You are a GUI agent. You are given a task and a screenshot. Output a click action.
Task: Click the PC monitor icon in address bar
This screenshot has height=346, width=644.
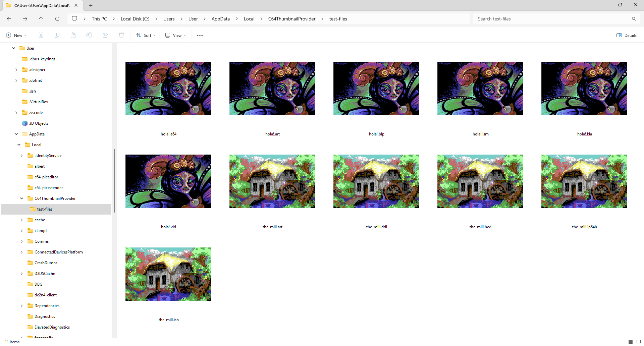(74, 19)
